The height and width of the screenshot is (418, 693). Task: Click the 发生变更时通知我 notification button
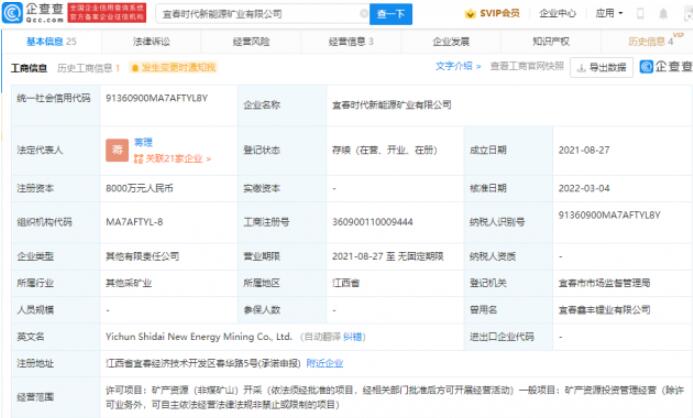click(x=173, y=68)
